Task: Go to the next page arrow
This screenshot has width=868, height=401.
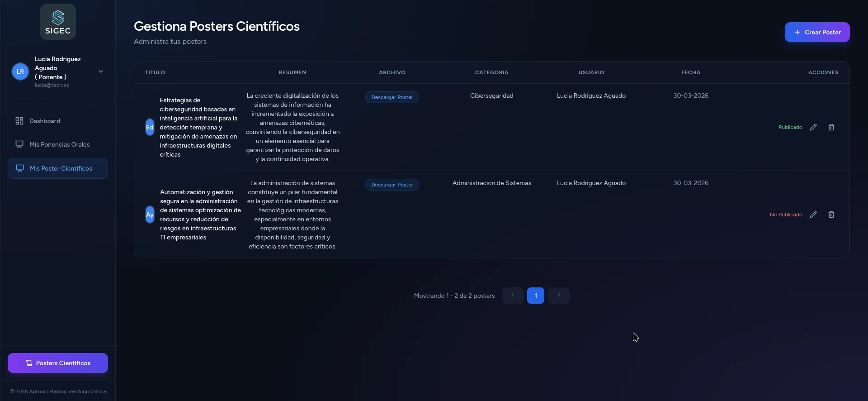Action: click(558, 295)
